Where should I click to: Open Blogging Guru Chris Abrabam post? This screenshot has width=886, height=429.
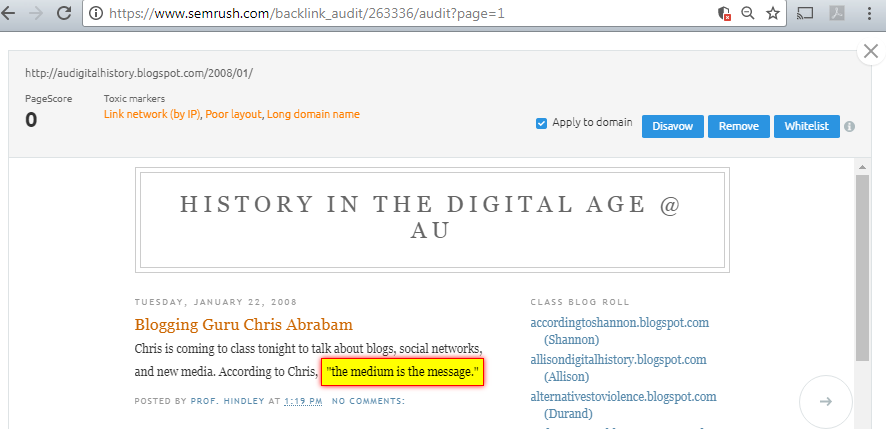(x=243, y=325)
